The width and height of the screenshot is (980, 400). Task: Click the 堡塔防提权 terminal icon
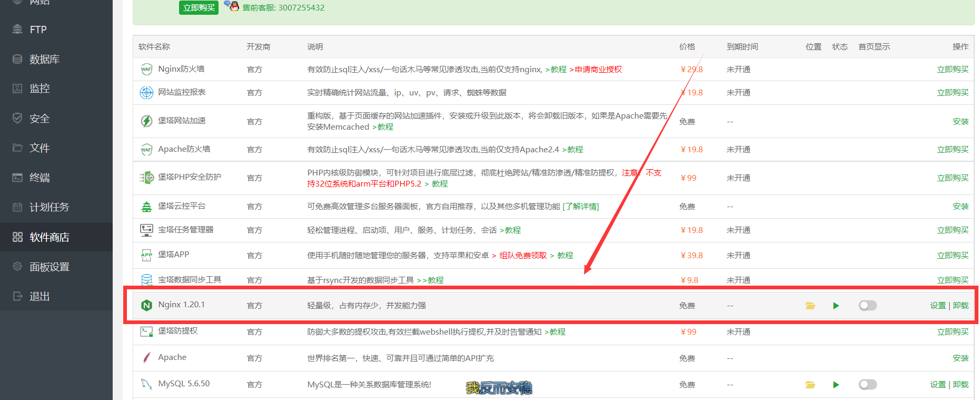(146, 331)
